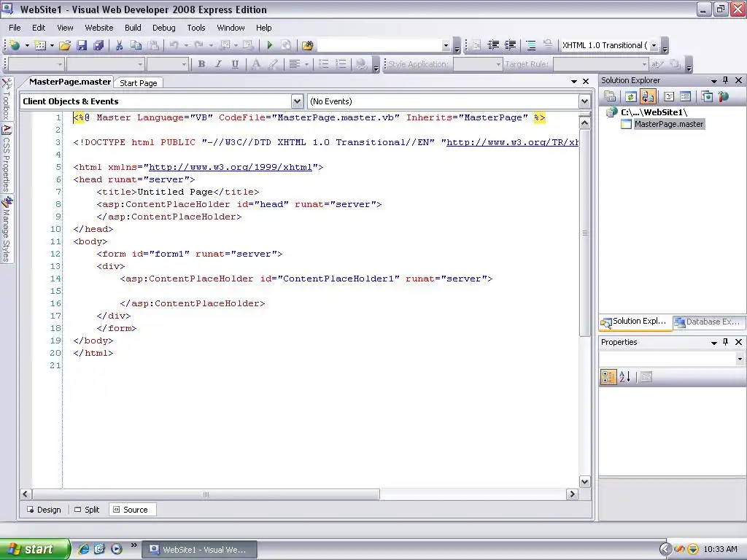Screen dimensions: 747x560
Task: Show hidden system tray icons arrow
Action: [665, 549]
